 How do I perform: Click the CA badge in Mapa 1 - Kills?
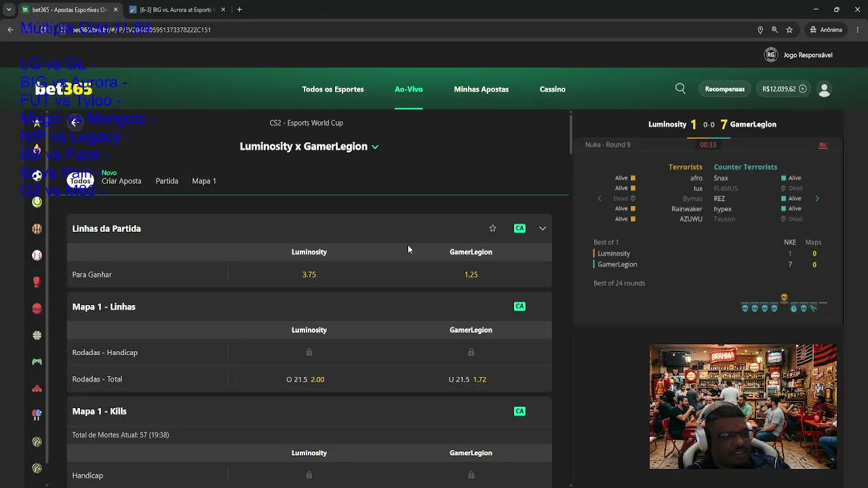click(519, 411)
